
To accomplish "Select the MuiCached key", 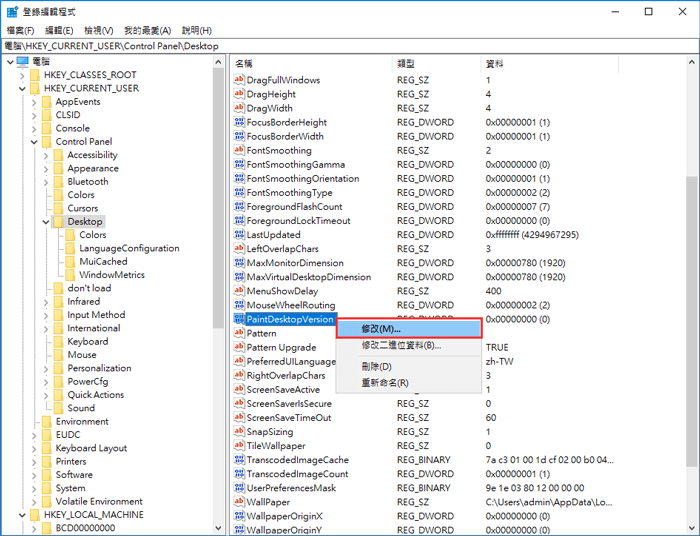I will pos(103,262).
